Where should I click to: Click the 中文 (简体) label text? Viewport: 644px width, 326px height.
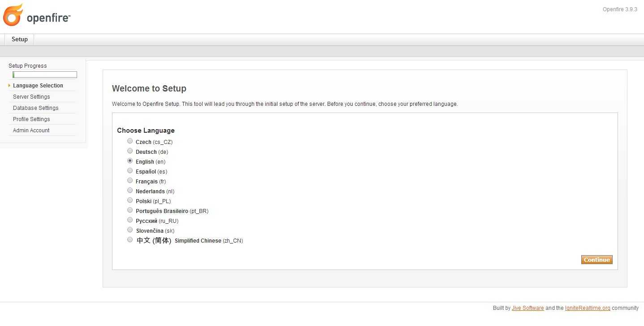154,241
